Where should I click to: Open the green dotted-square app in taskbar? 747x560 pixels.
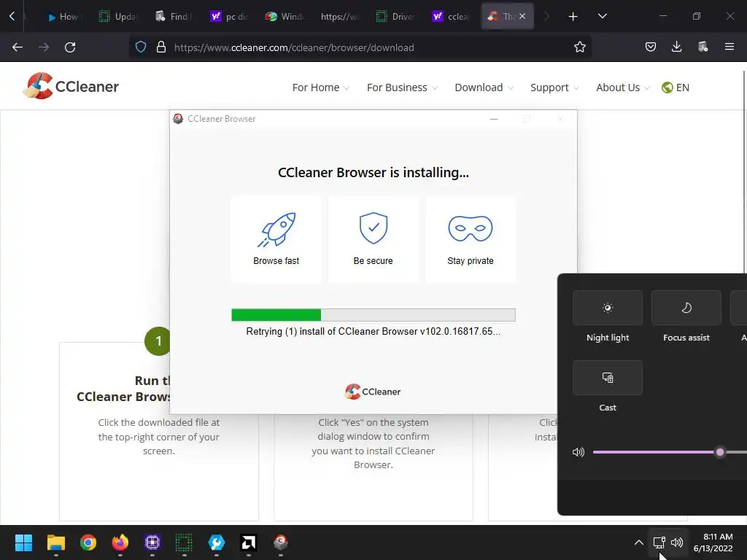pyautogui.click(x=184, y=542)
